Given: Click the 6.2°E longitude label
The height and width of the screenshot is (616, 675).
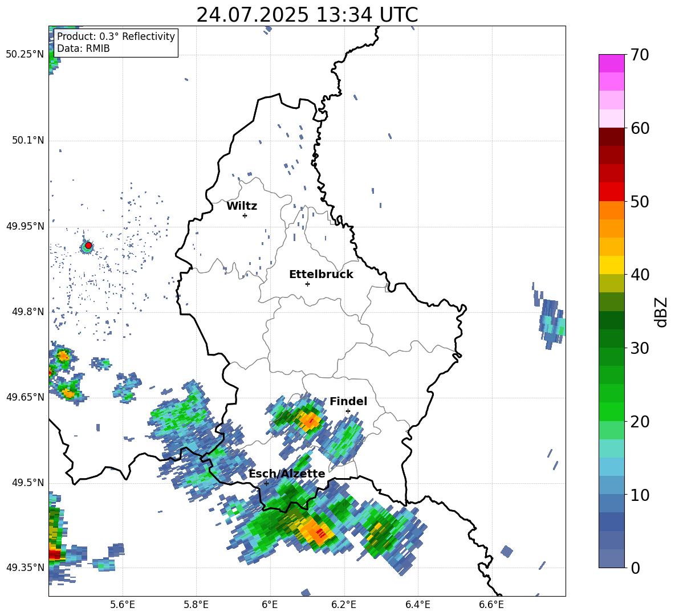Looking at the screenshot, I should [x=344, y=605].
